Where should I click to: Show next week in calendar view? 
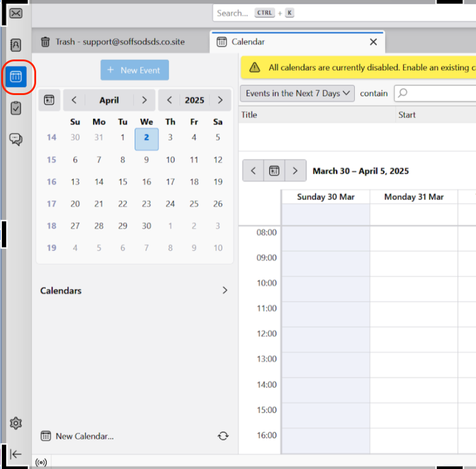click(x=295, y=170)
